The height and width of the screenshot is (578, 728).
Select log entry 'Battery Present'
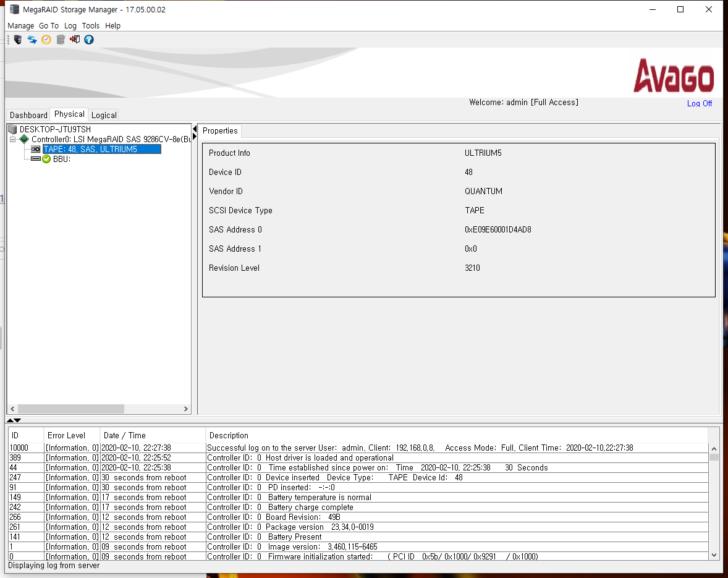358,537
